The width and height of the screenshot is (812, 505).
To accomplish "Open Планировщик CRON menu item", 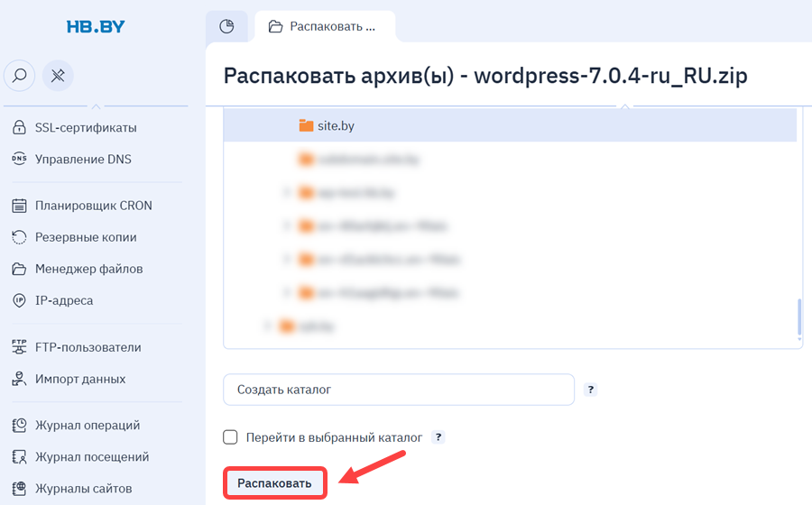I will tap(94, 206).
